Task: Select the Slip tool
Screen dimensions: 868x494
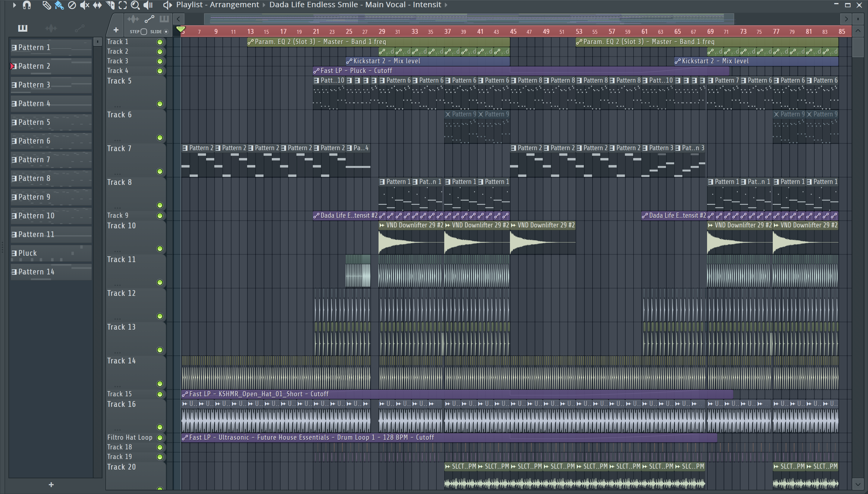Action: [97, 5]
